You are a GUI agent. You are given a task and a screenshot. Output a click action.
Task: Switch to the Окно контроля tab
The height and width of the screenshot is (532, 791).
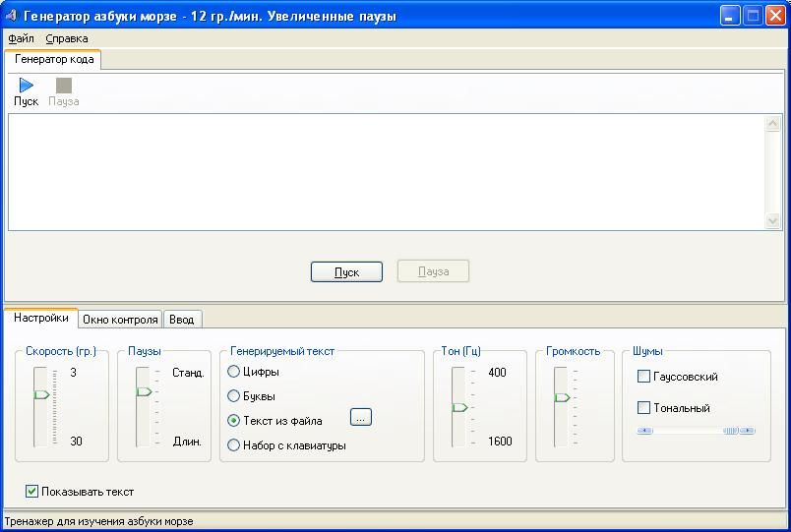120,320
